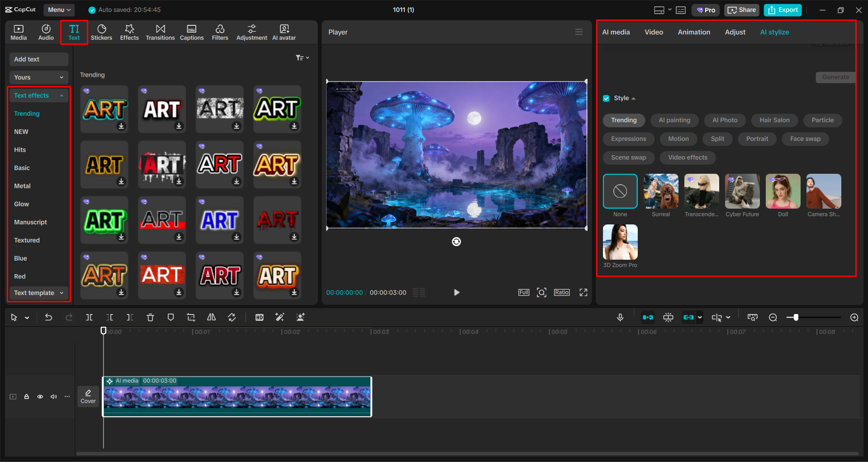The height and width of the screenshot is (462, 868).
Task: Click the Split clip tool in the timeline toolbar
Action: (89, 317)
